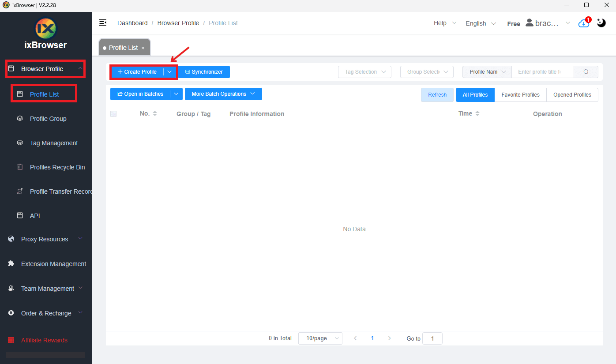Switch to dark mode with the moon icon
Viewport: 616px width, 364px height.
point(601,23)
